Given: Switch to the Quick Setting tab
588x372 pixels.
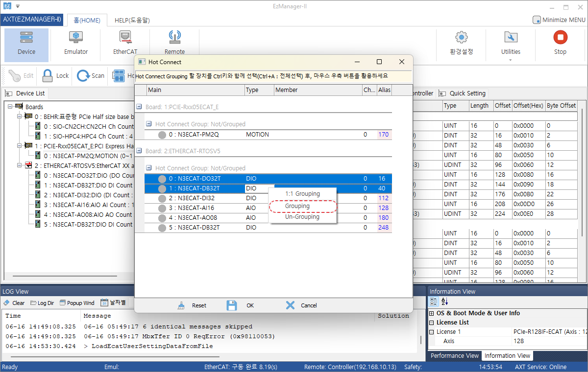Looking at the screenshot, I should [462, 93].
